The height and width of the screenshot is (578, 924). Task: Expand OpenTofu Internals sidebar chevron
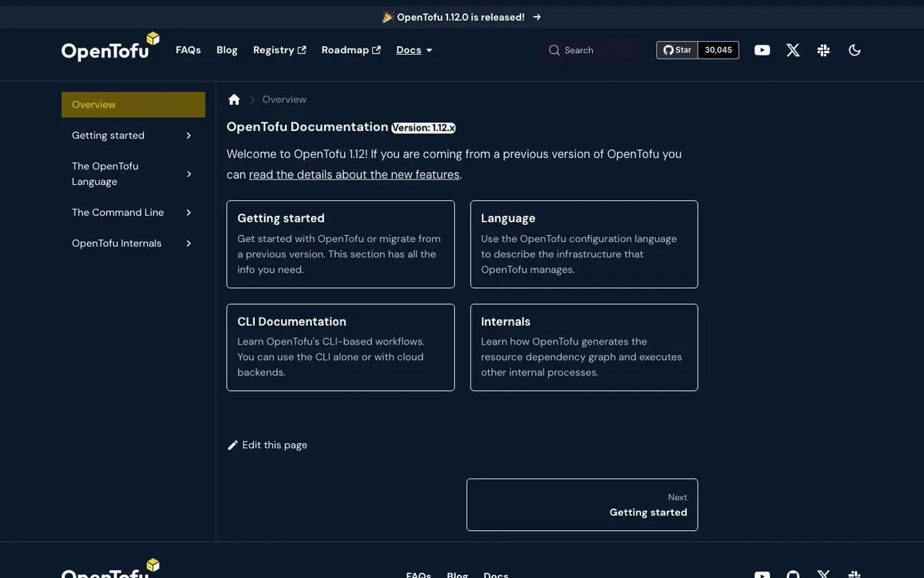(189, 244)
